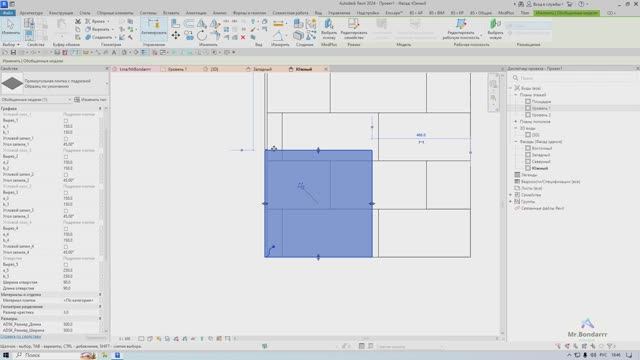Open the family type selector dropdown
The width and height of the screenshot is (640, 360).
(x=107, y=83)
